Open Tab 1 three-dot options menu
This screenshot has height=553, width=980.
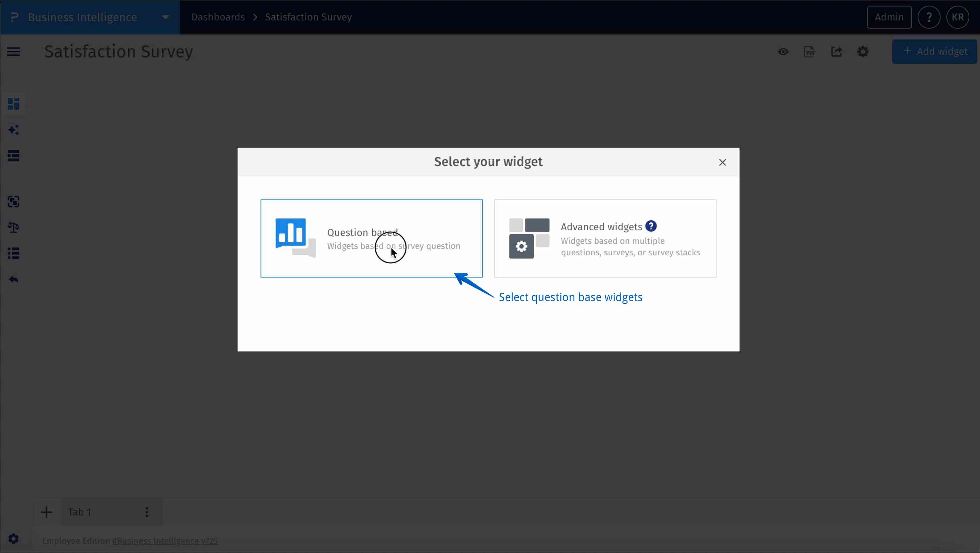[147, 512]
